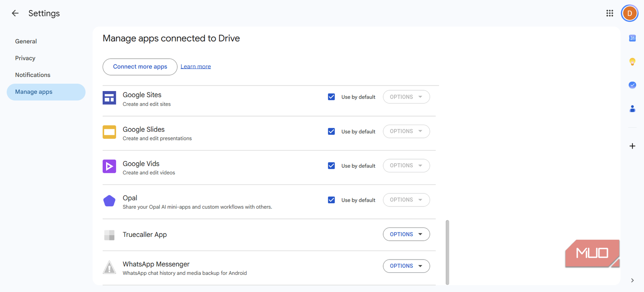Image resolution: width=644 pixels, height=292 pixels.
Task: Open the Google apps grid
Action: pyautogui.click(x=610, y=13)
